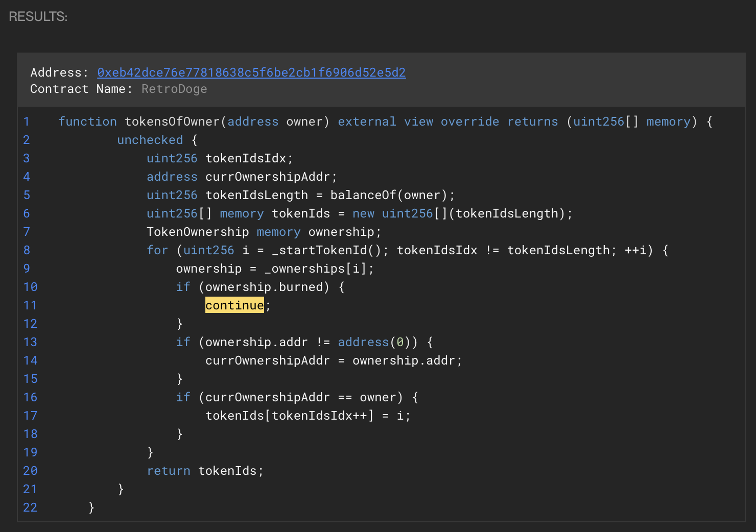
Task: Select line number 8 of the for loop
Action: coord(27,250)
